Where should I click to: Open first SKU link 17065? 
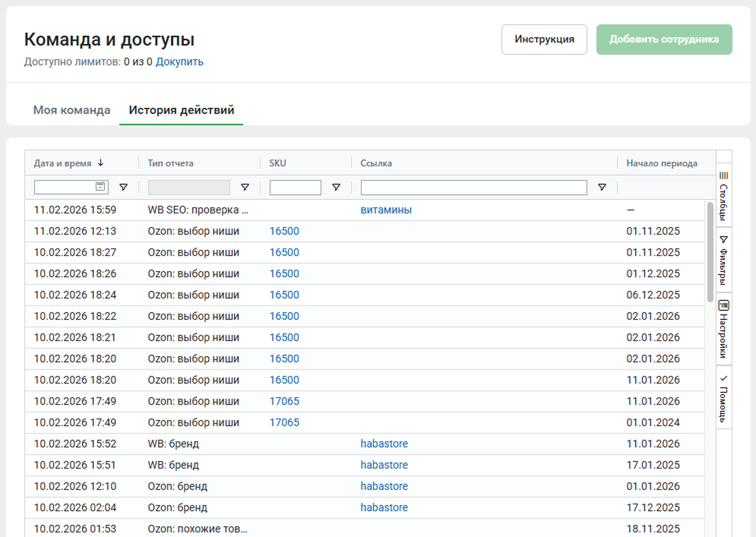pos(284,401)
